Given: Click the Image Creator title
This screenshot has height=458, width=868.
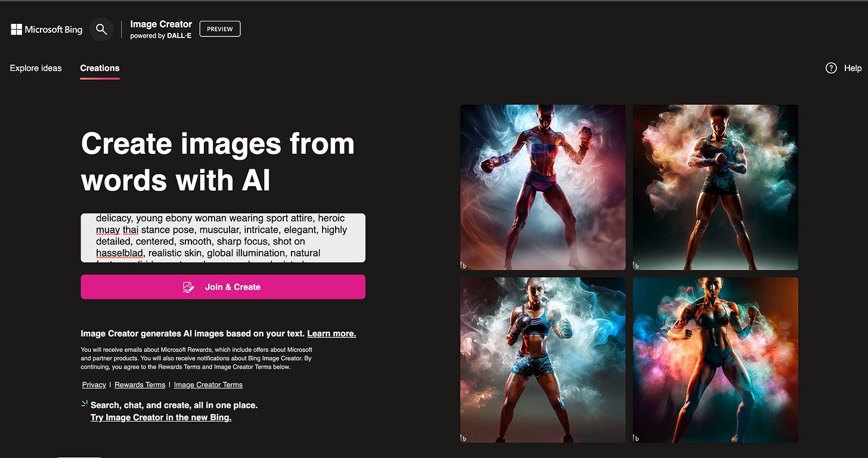Looking at the screenshot, I should [161, 24].
